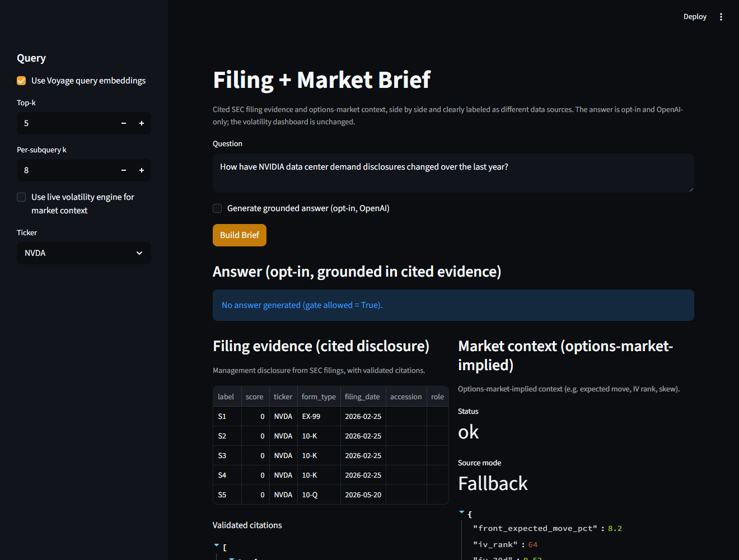
Task: Click the 10-Q form type cell
Action: click(319, 494)
